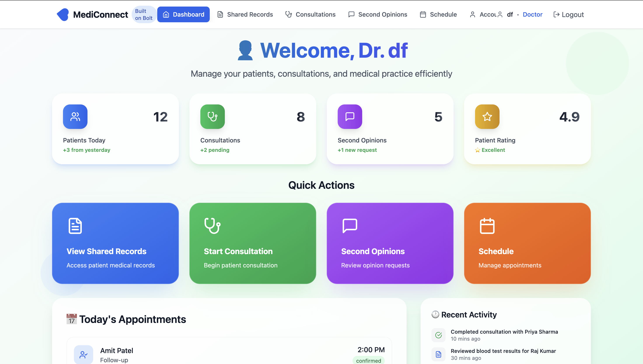Click the Built on Bolt badge

[x=144, y=14]
